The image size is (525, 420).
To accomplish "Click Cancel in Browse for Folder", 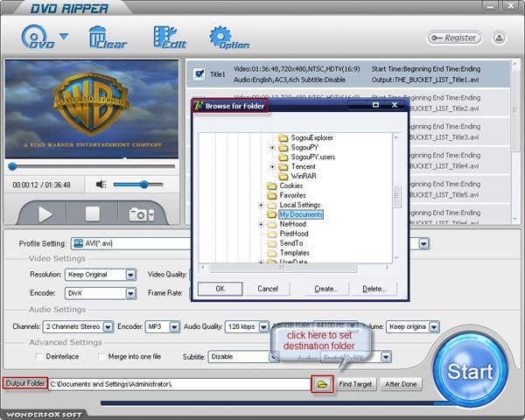I will click(x=268, y=289).
